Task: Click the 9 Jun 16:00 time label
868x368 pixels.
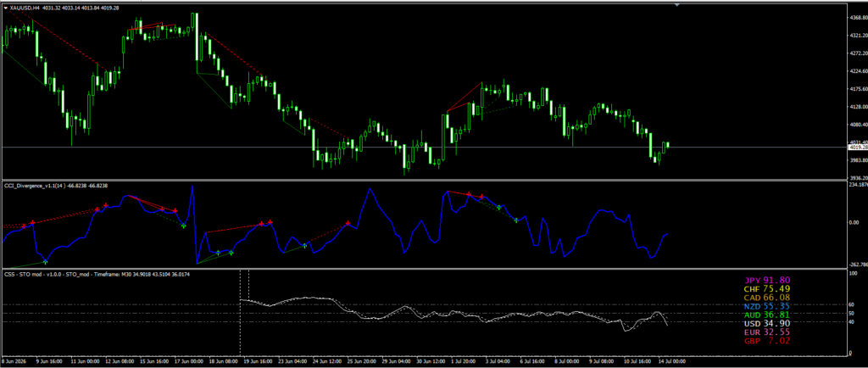Action: 48,361
